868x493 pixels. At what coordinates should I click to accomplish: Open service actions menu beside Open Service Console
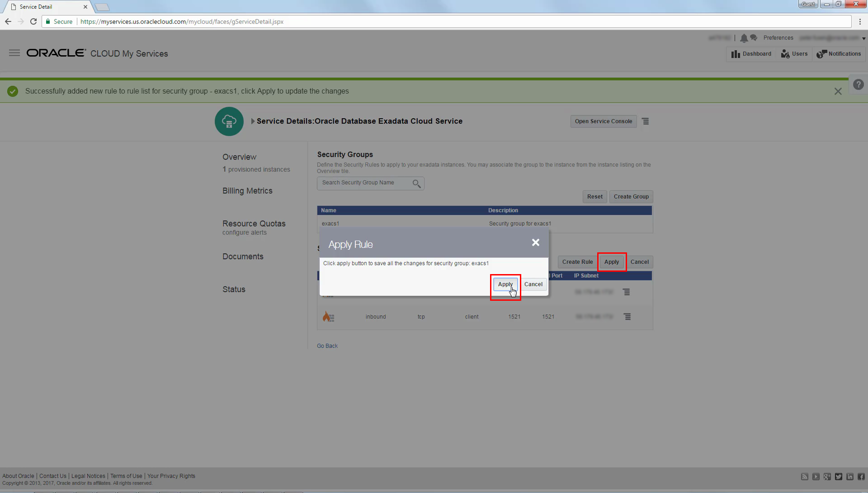point(646,121)
